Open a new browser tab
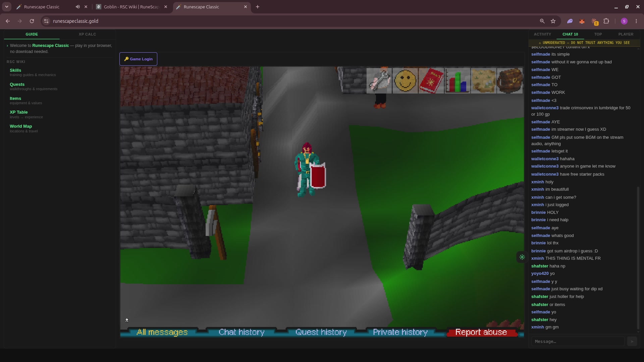This screenshot has height=362, width=644. tap(258, 7)
